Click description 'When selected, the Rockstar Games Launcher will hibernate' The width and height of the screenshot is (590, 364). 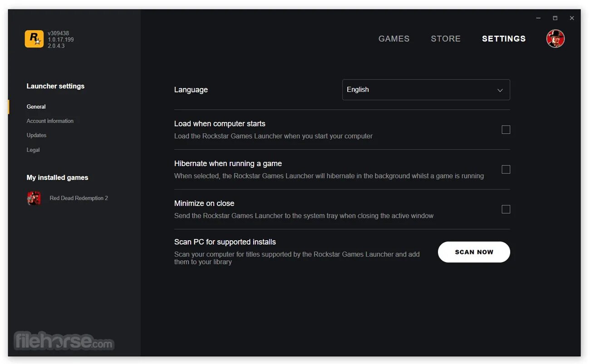coord(329,176)
